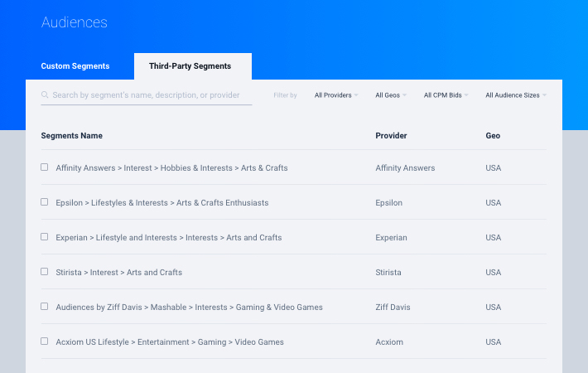Screen dimensions: 588x373
Task: Tick the Stirista Arts and Crafts checkbox
Action: pyautogui.click(x=44, y=271)
